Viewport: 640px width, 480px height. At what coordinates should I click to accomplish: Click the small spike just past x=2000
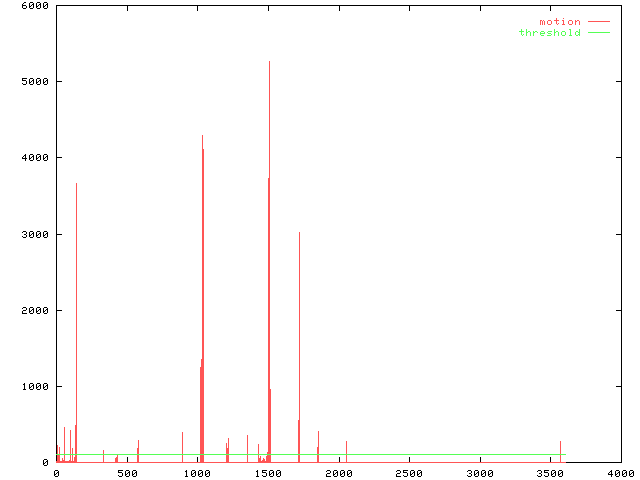click(x=346, y=450)
